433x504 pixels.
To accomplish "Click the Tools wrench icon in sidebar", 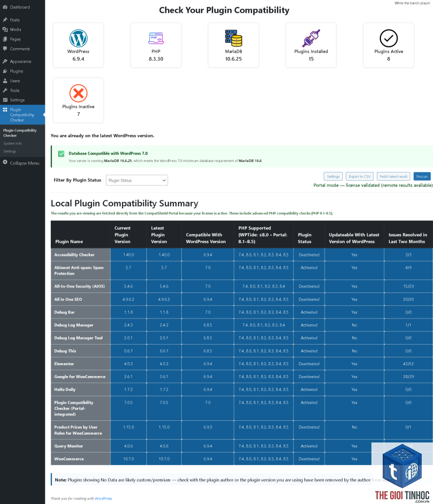I will (5, 91).
